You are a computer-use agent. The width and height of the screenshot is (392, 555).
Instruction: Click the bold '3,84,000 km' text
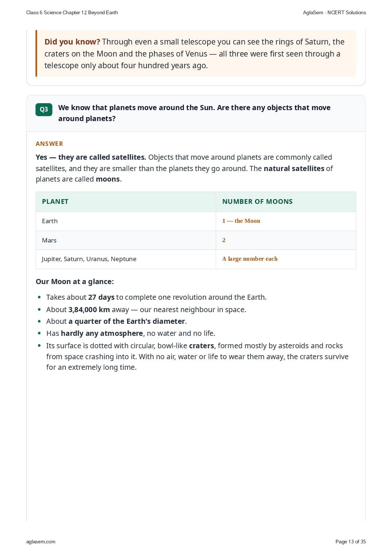[89, 310]
